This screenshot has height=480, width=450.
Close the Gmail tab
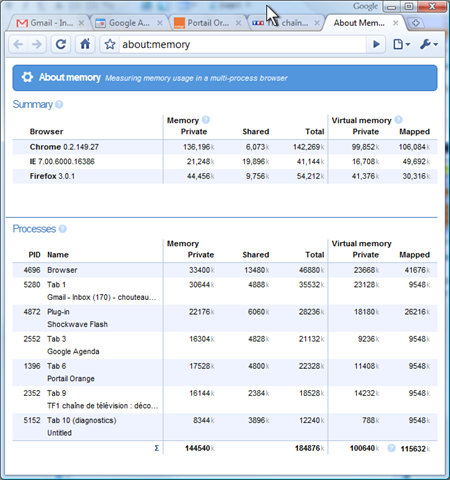point(81,23)
